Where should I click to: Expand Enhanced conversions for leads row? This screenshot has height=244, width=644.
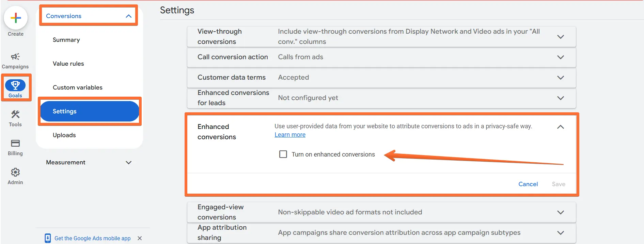point(381,98)
